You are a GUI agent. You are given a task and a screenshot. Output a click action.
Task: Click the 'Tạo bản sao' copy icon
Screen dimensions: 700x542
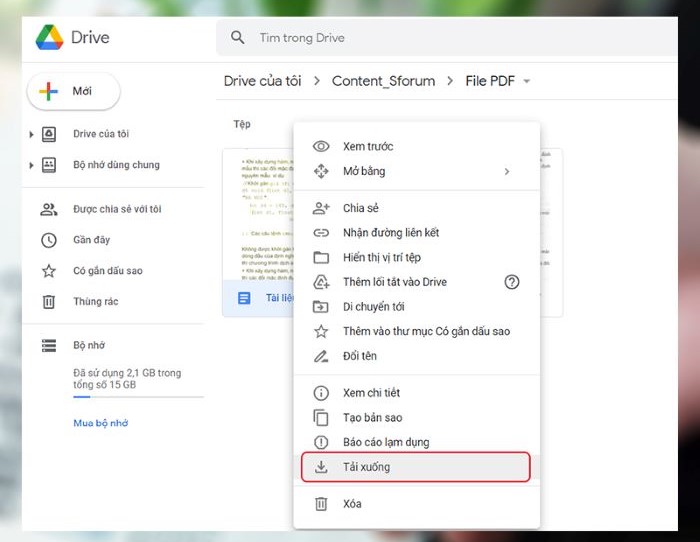coord(321,418)
